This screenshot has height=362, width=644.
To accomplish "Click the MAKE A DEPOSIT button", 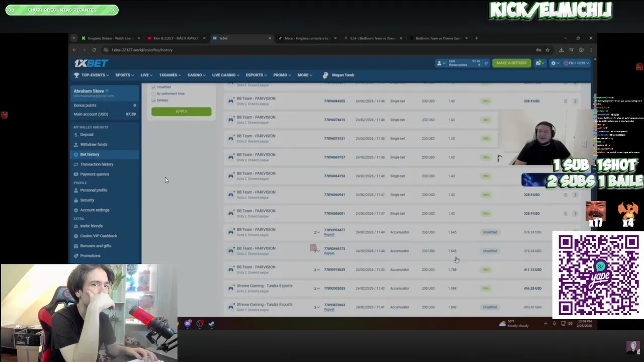I will point(511,63).
